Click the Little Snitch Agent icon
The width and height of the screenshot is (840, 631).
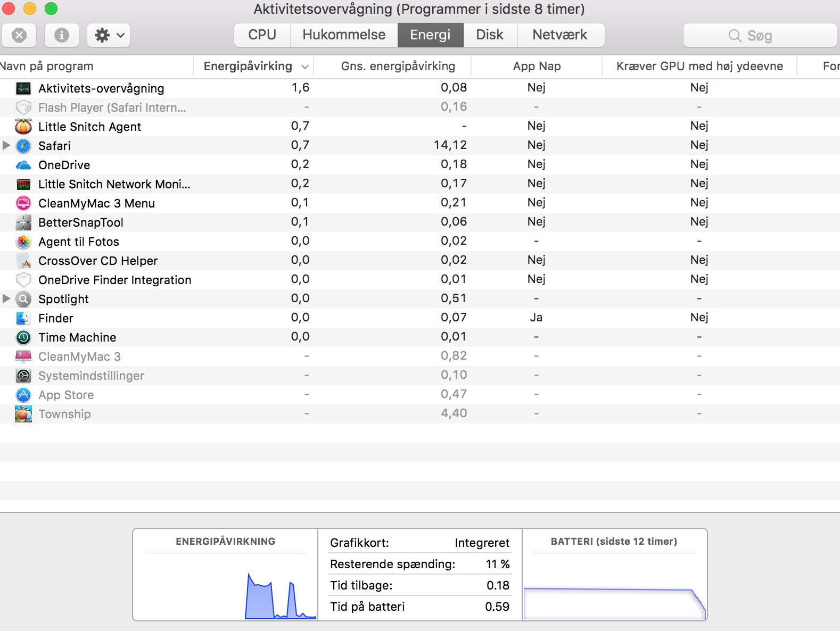click(x=23, y=127)
